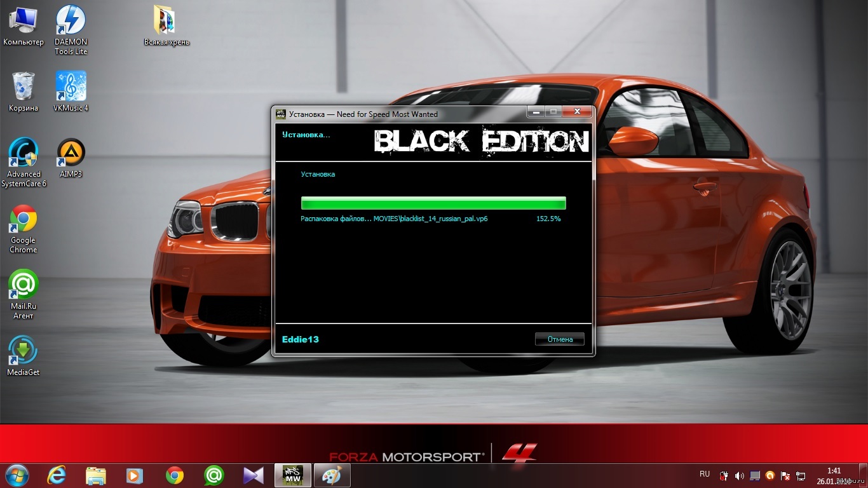Open Windows Media Player from taskbar
Screen dimensions: 868x488
[135, 475]
